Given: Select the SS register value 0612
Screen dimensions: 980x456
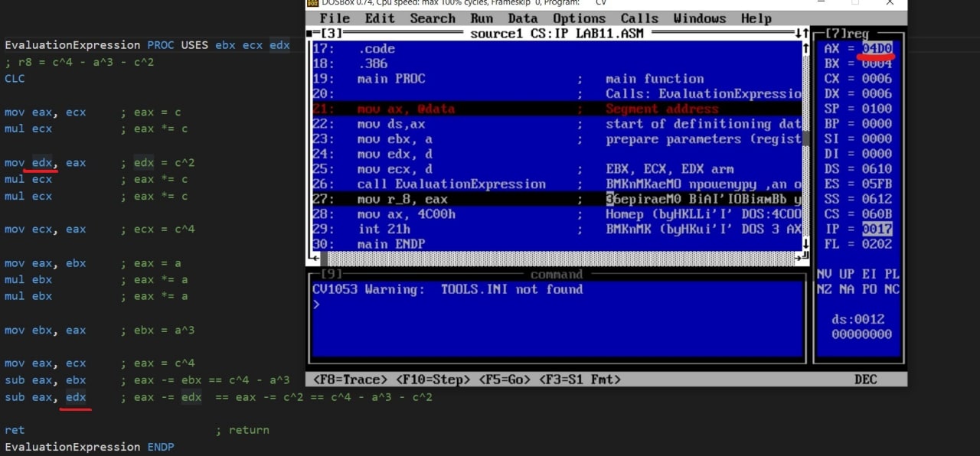Looking at the screenshot, I should tap(877, 199).
